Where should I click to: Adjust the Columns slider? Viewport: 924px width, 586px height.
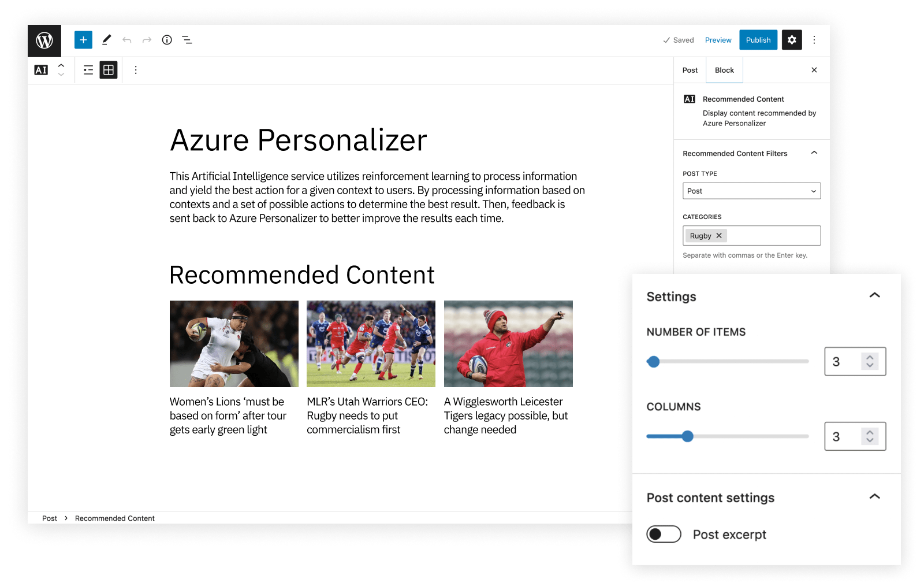(x=728, y=436)
